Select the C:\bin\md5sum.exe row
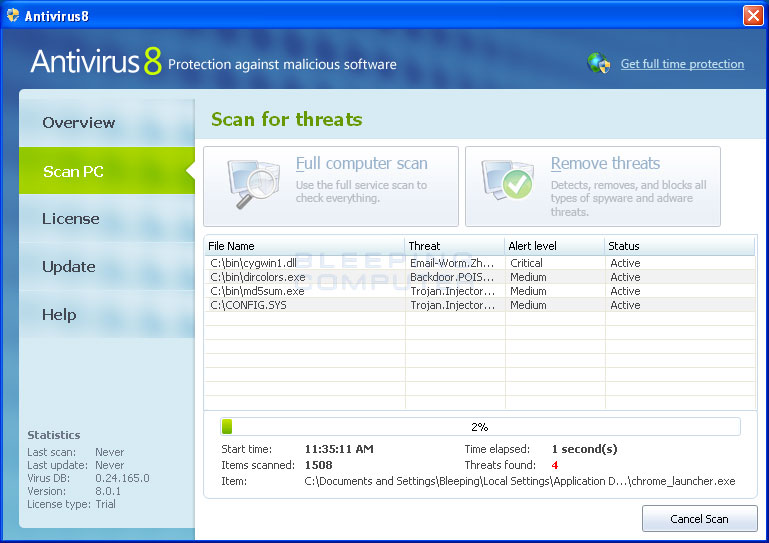 click(x=480, y=291)
